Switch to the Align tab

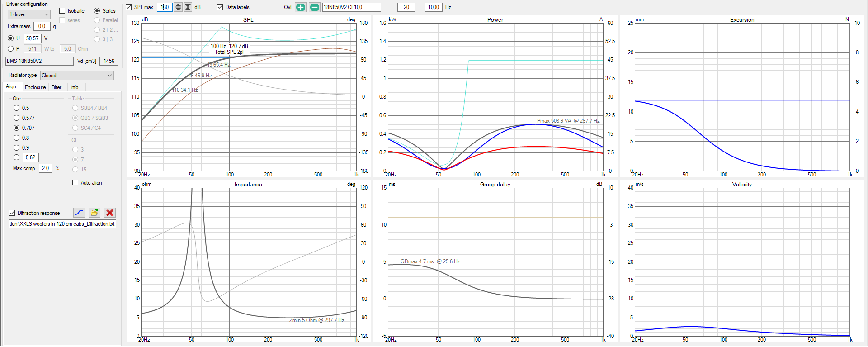(11, 87)
